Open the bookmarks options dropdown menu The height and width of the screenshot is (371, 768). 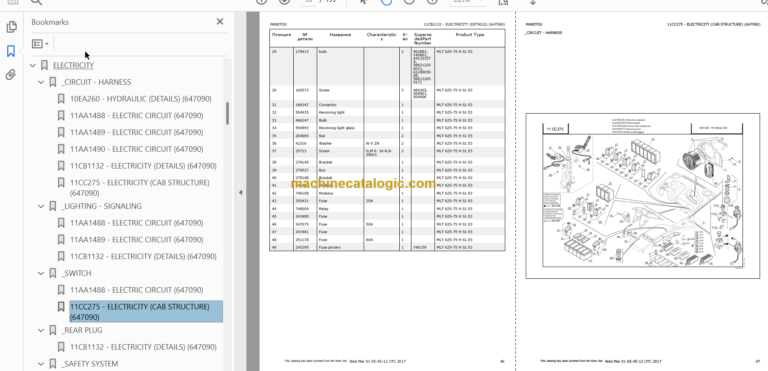[x=41, y=44]
